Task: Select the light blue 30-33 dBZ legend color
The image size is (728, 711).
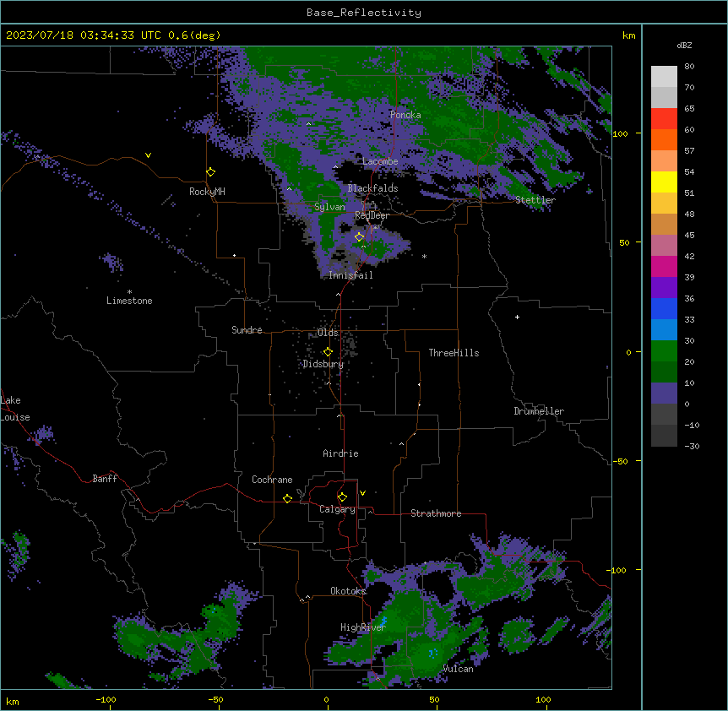Action: (664, 329)
